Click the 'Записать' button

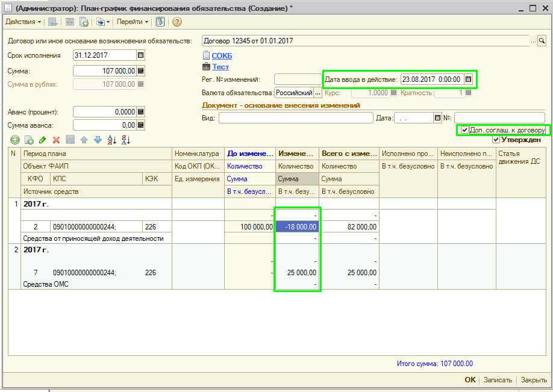pos(498,380)
